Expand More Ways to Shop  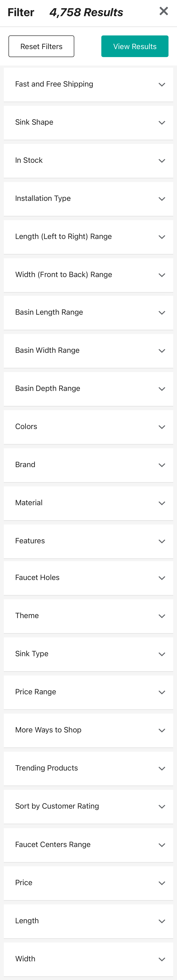[88, 730]
